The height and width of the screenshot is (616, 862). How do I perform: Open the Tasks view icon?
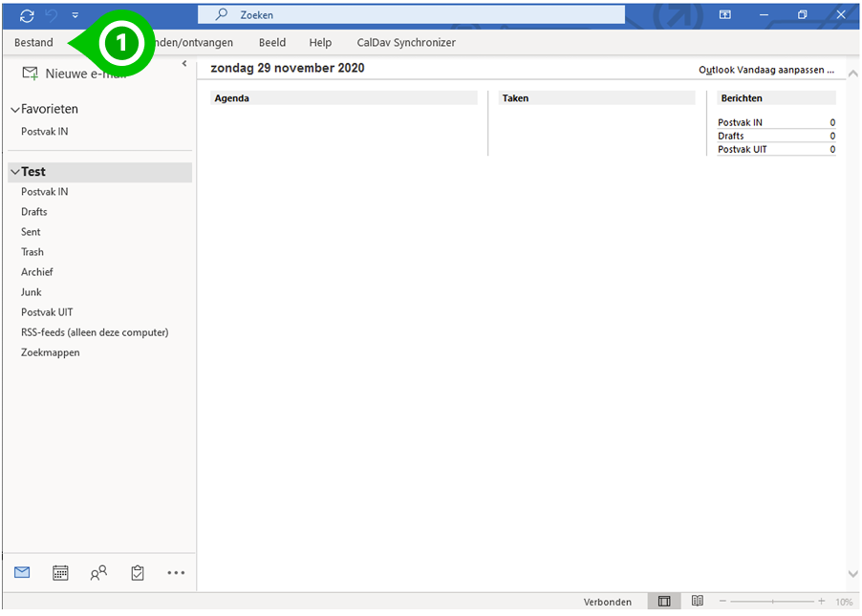tap(137, 572)
